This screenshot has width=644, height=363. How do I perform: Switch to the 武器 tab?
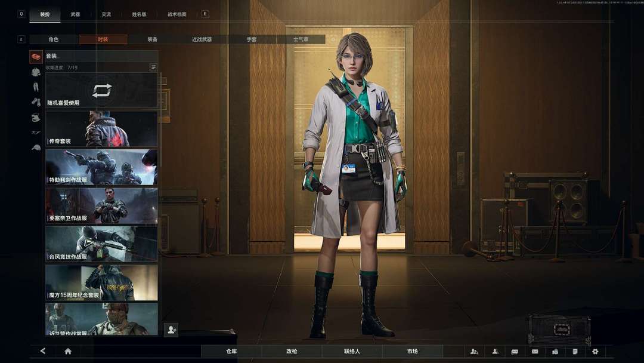pos(75,14)
